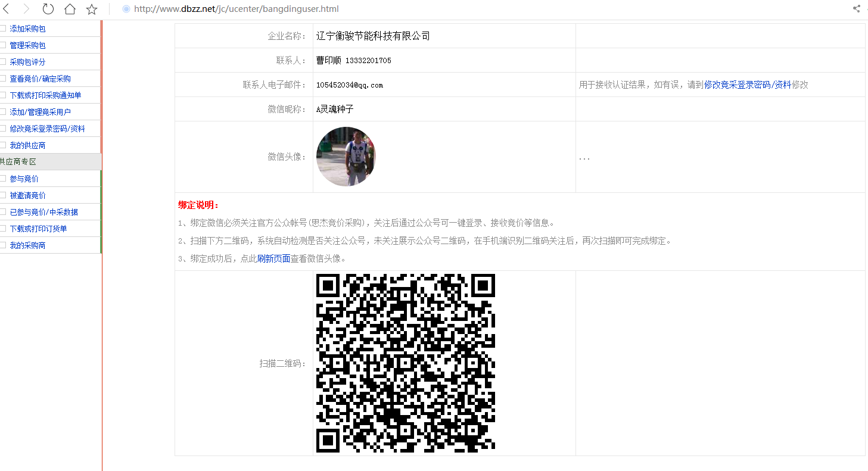Click the 联系人： field label

(x=291, y=60)
